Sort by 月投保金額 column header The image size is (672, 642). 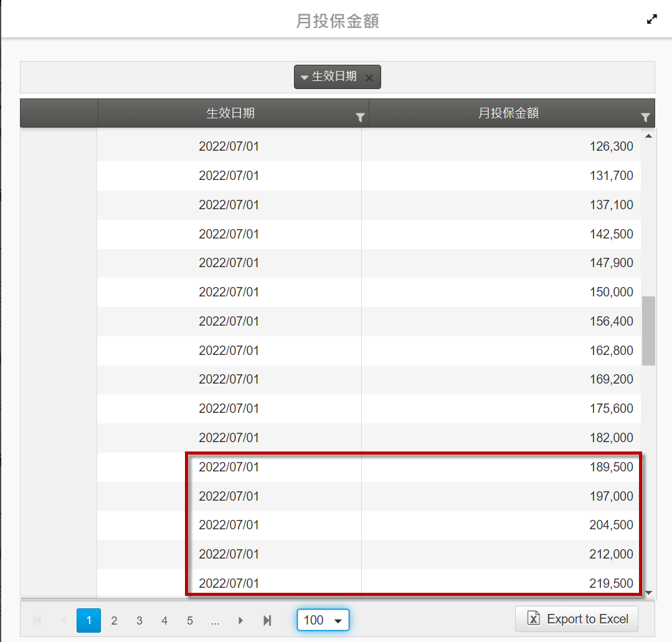tap(508, 113)
